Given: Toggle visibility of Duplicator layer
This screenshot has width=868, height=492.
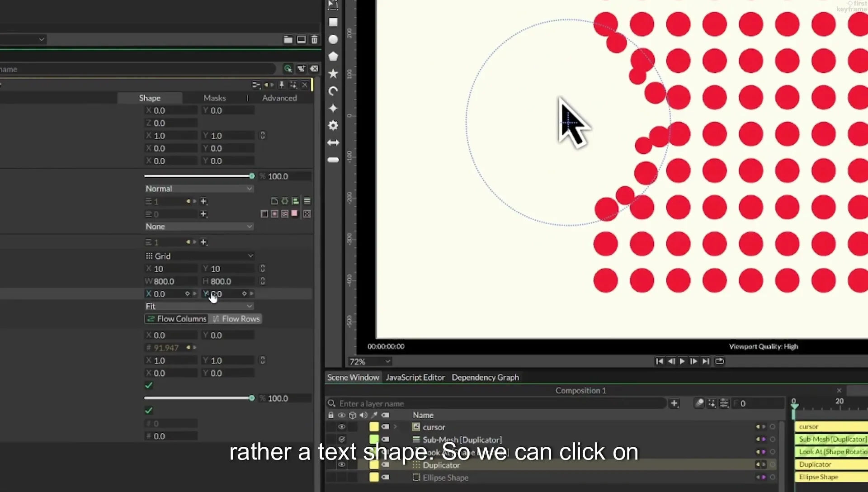Looking at the screenshot, I should (342, 465).
